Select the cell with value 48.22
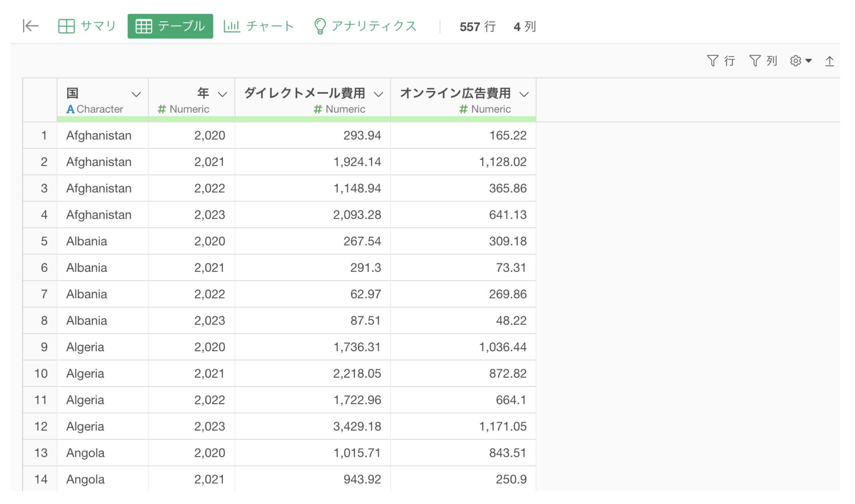Screen dimensions: 855x504 coord(463,320)
